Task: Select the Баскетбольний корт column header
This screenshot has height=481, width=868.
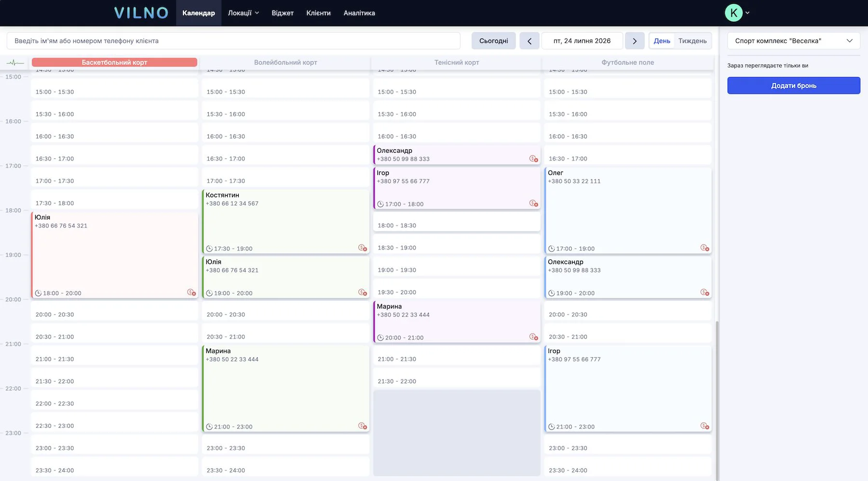Action: (x=114, y=63)
